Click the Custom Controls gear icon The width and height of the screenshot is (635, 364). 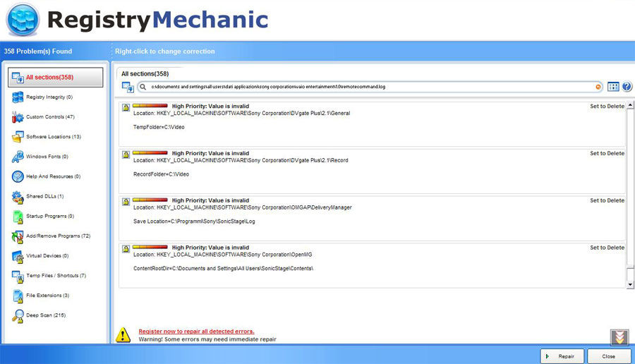(18, 117)
